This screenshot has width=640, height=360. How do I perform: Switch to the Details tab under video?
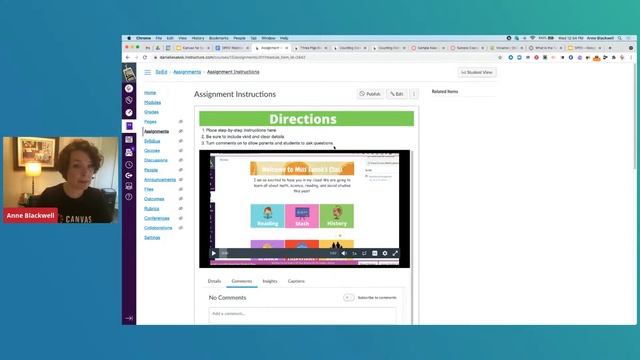214,281
